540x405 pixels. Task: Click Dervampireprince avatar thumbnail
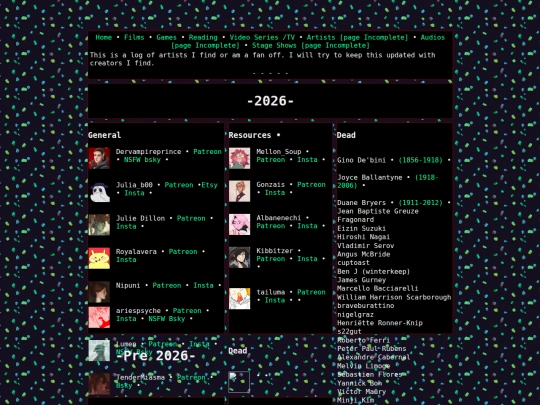(99, 158)
